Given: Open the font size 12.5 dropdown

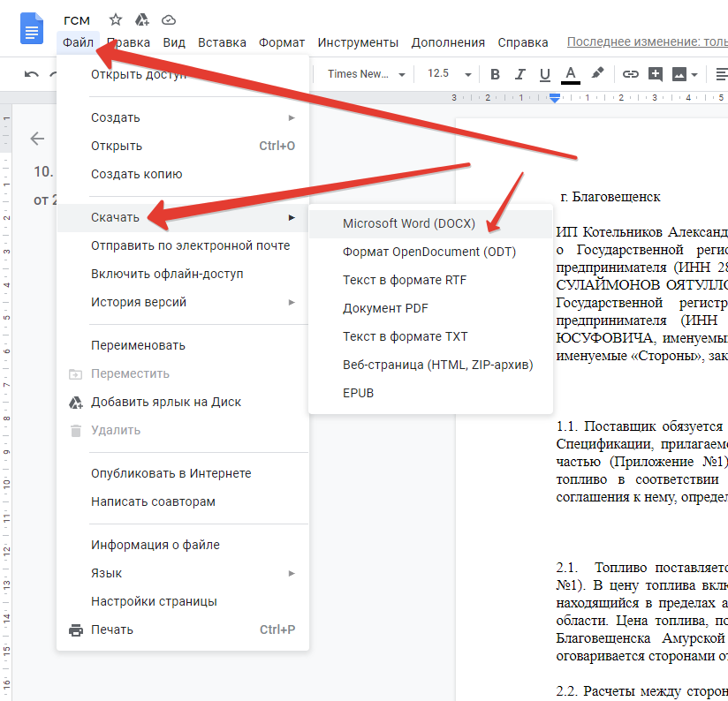Looking at the screenshot, I should pyautogui.click(x=447, y=74).
